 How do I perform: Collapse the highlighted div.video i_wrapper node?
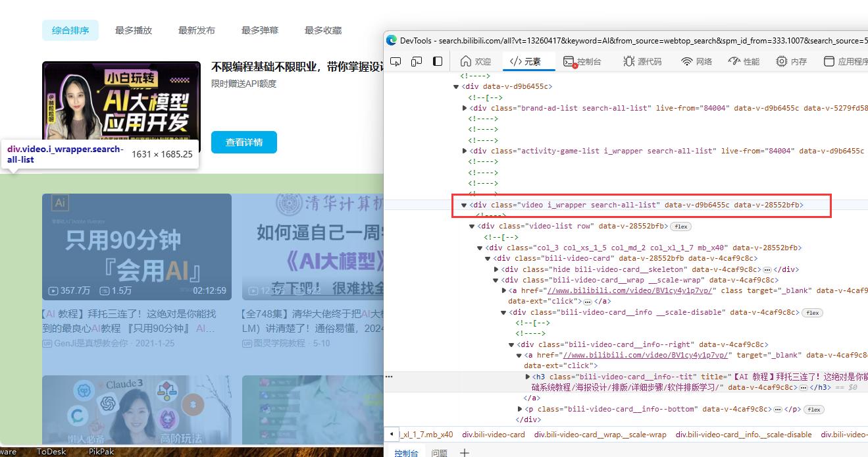coord(465,205)
